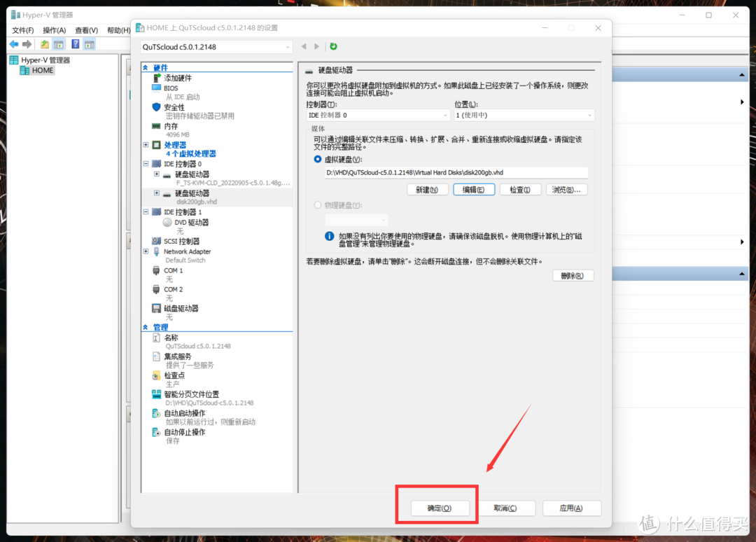
Task: Open the physical hard disk dropdown
Action: 356,220
